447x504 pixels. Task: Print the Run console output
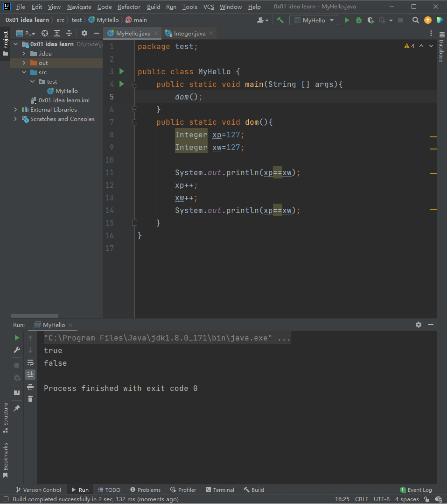(30, 387)
